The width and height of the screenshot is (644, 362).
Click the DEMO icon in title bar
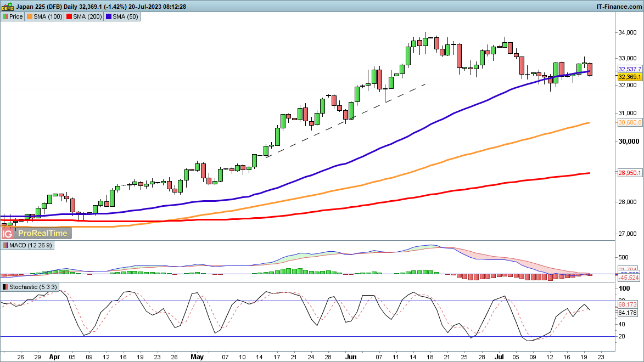(x=7, y=7)
